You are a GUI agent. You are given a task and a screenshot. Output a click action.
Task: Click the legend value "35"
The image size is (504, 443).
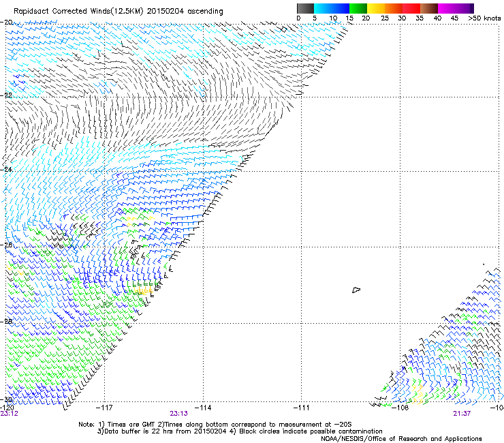pyautogui.click(x=420, y=18)
